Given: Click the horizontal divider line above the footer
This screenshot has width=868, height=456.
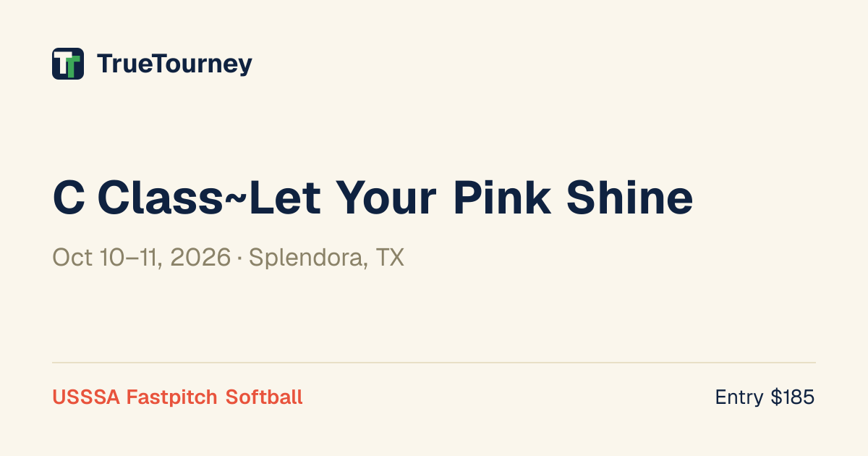Looking at the screenshot, I should [x=434, y=363].
